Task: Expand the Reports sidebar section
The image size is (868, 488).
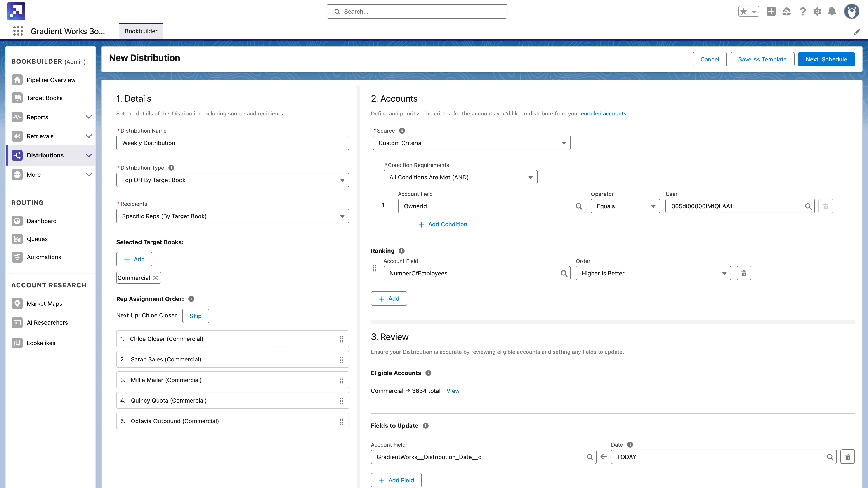Action: tap(89, 117)
